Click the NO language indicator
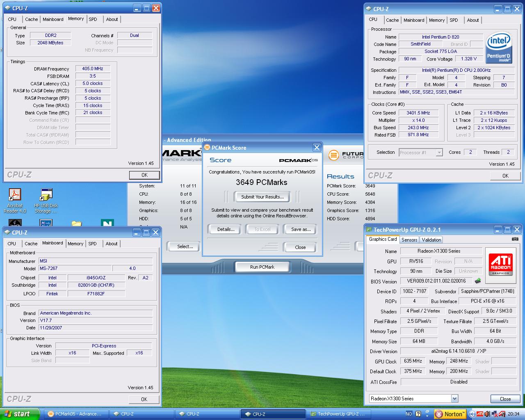This screenshot has height=420, width=525. [x=409, y=414]
